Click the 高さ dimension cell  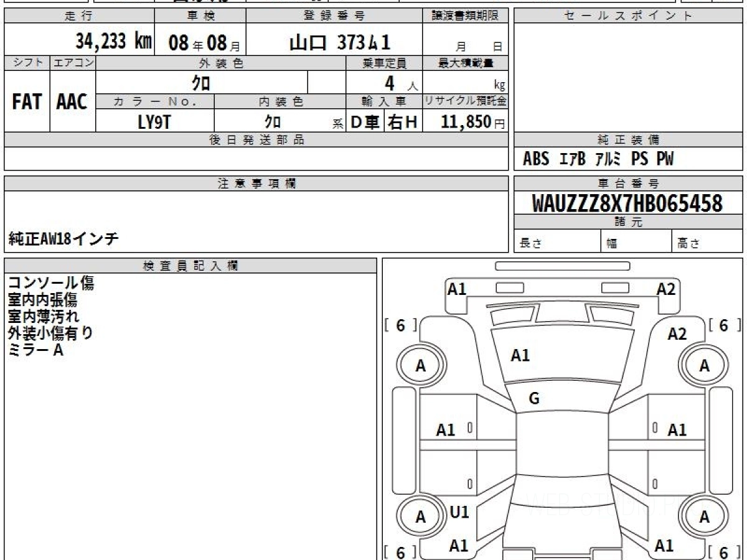click(x=708, y=242)
